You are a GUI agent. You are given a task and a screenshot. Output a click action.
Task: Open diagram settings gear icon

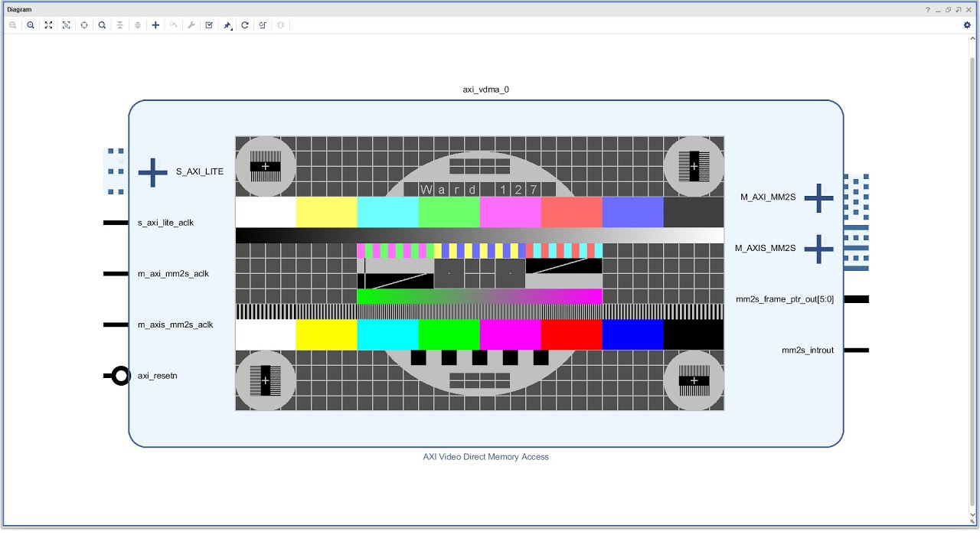(x=967, y=25)
